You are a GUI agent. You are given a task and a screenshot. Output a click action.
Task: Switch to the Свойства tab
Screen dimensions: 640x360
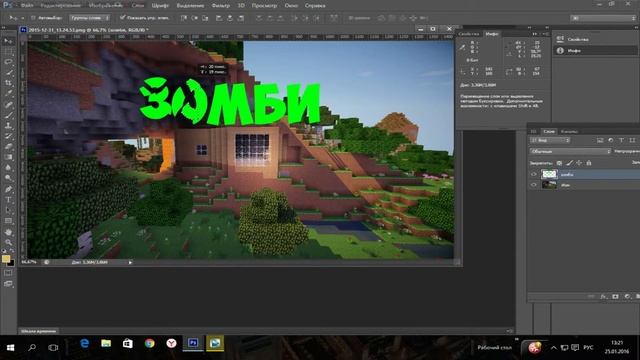(469, 34)
